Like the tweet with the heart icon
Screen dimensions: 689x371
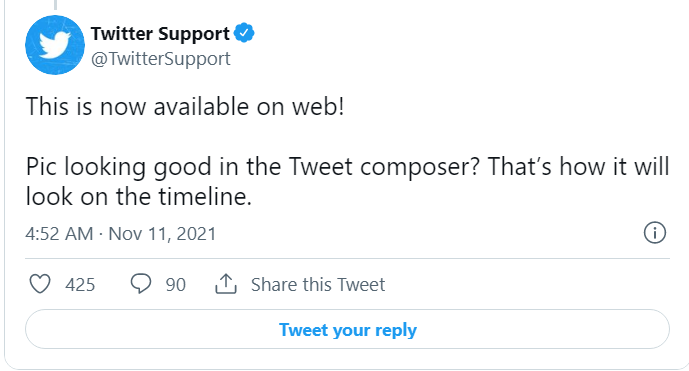click(40, 284)
